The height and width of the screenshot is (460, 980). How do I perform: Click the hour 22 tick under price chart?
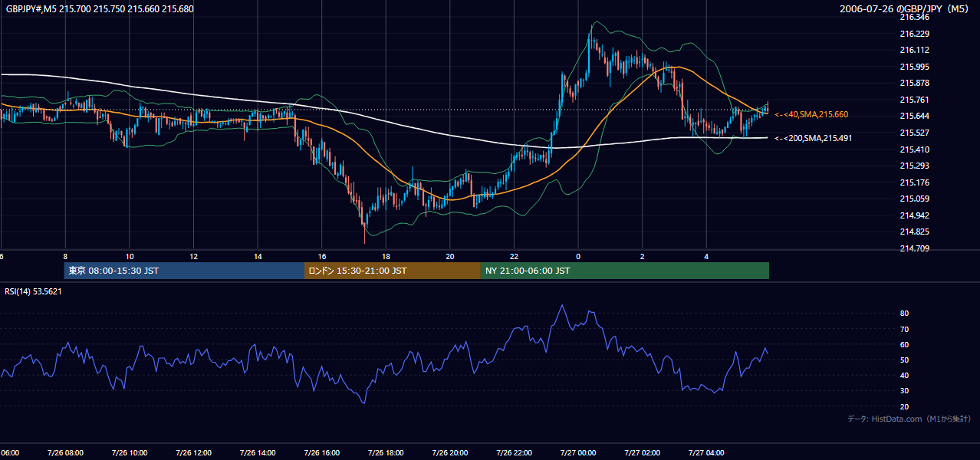pos(514,256)
